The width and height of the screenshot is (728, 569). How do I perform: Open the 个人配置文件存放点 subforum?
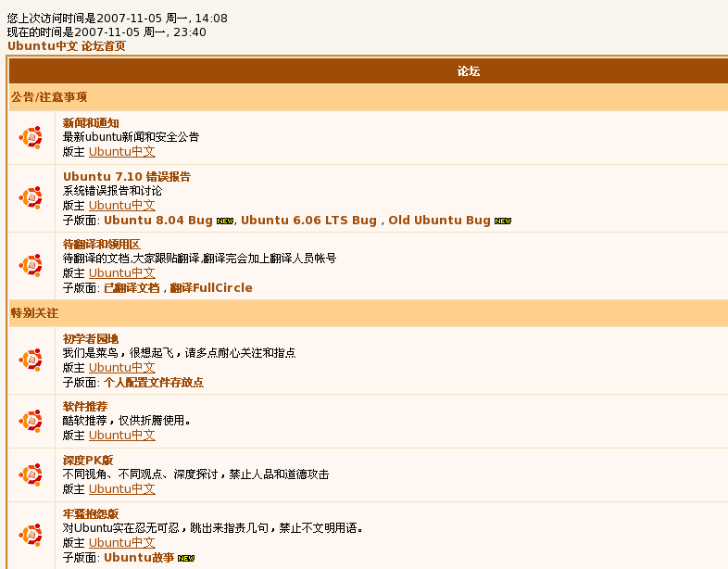[x=154, y=383]
